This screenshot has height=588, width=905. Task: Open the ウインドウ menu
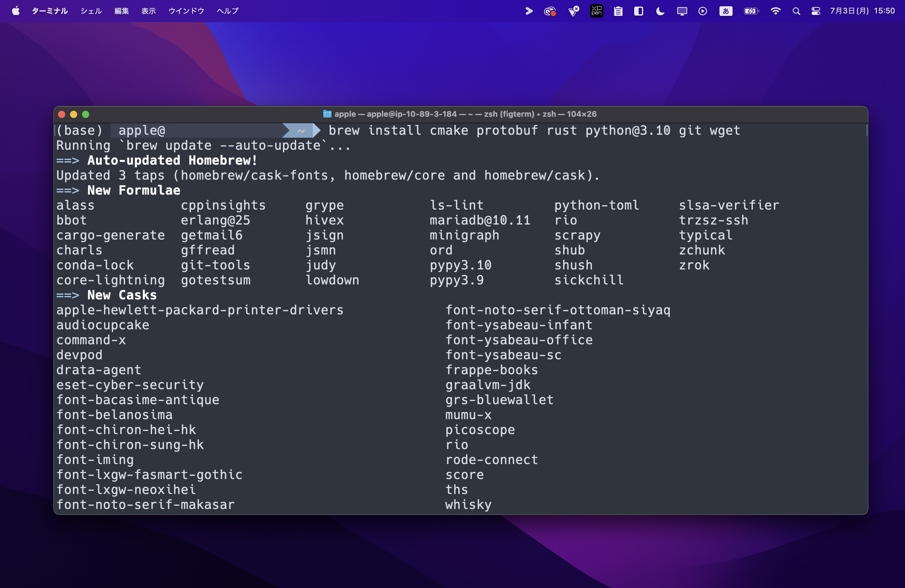186,11
